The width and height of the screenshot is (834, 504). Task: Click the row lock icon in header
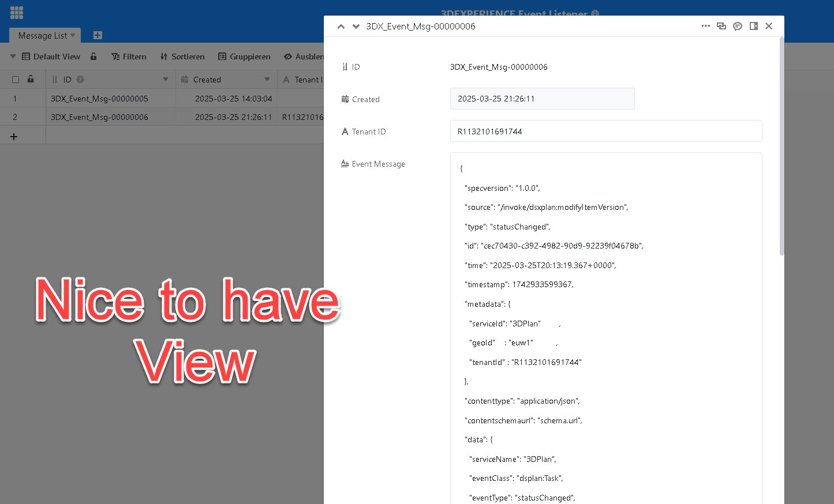coord(31,80)
